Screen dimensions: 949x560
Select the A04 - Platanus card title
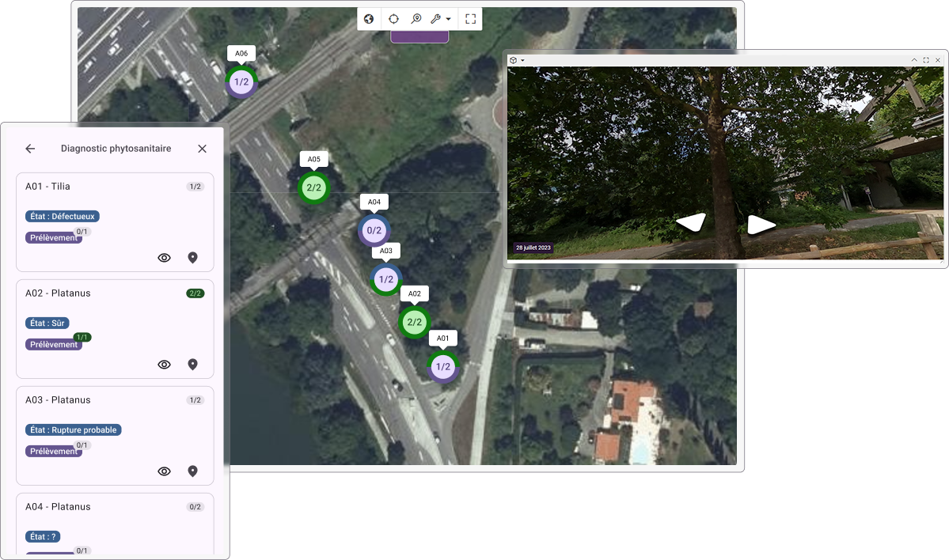pyautogui.click(x=58, y=507)
